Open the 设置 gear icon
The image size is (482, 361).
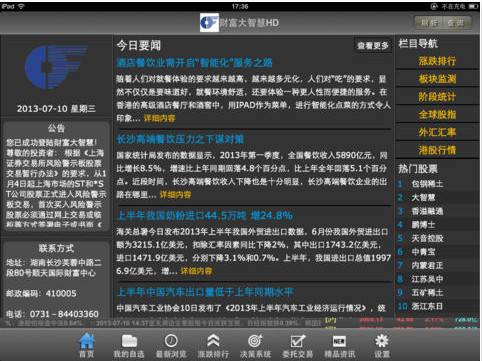click(382, 341)
